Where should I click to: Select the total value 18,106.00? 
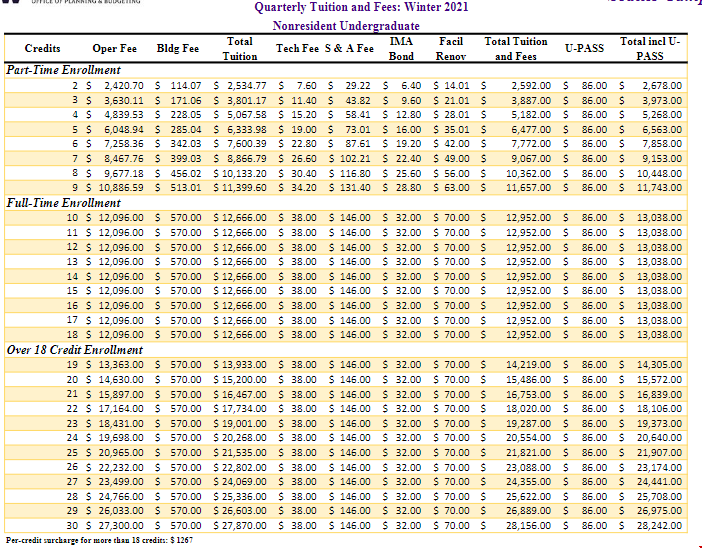pyautogui.click(x=659, y=409)
